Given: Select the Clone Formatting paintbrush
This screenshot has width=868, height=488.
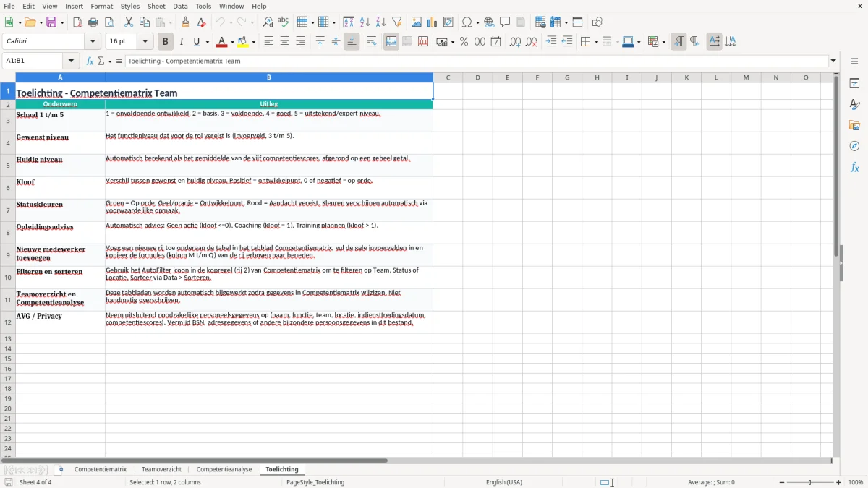Looking at the screenshot, I should pyautogui.click(x=185, y=22).
